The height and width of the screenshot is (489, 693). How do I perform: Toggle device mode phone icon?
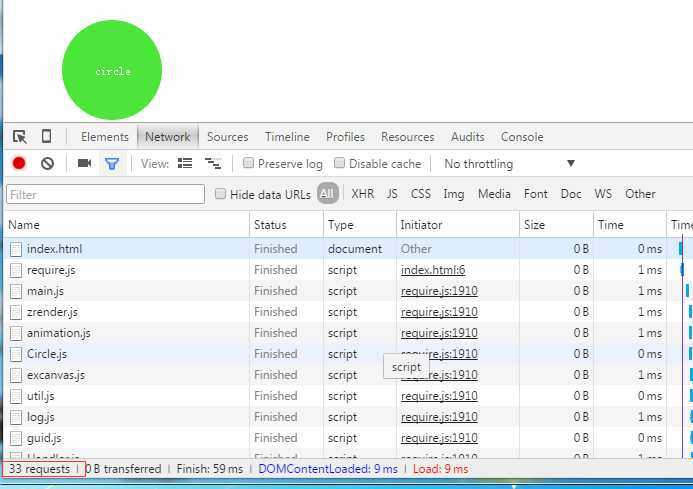[x=46, y=136]
